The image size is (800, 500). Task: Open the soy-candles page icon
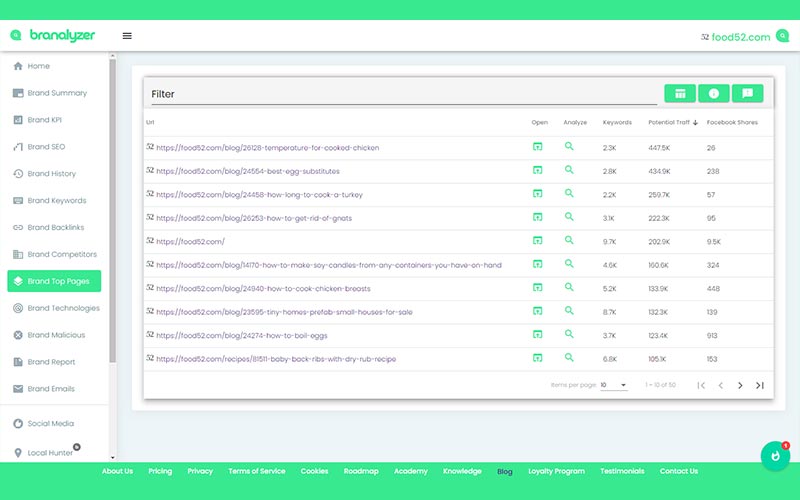point(537,264)
